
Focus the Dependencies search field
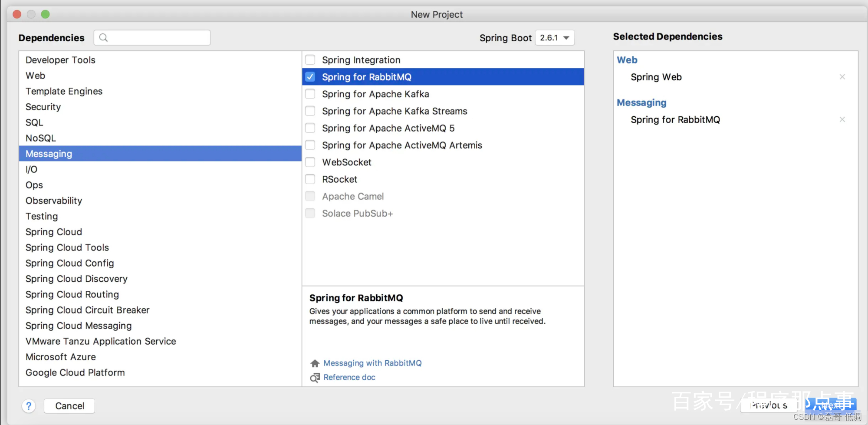click(x=152, y=38)
